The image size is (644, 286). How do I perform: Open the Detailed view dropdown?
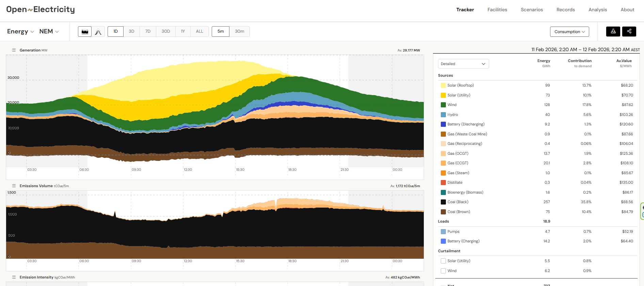point(463,64)
